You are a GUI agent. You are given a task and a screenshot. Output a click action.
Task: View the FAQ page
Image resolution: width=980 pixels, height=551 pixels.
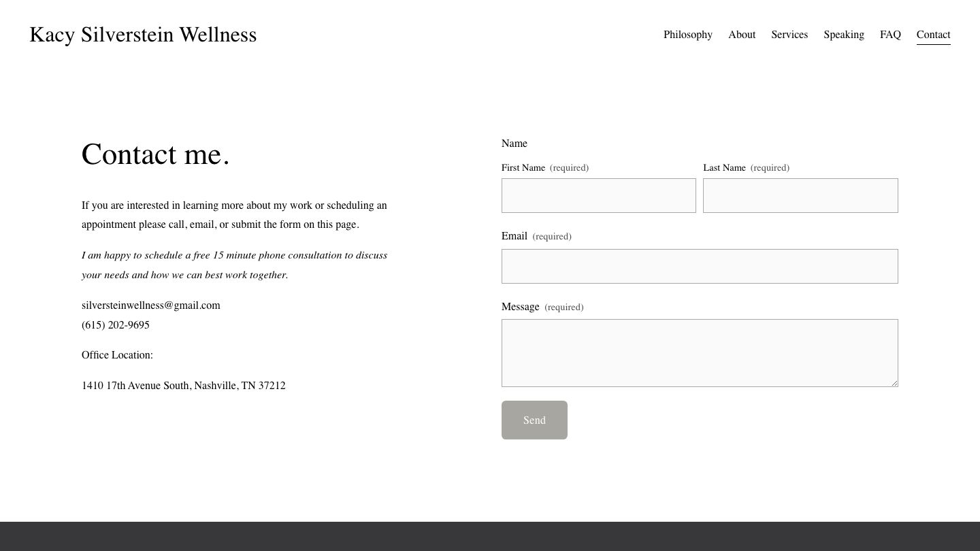point(889,35)
